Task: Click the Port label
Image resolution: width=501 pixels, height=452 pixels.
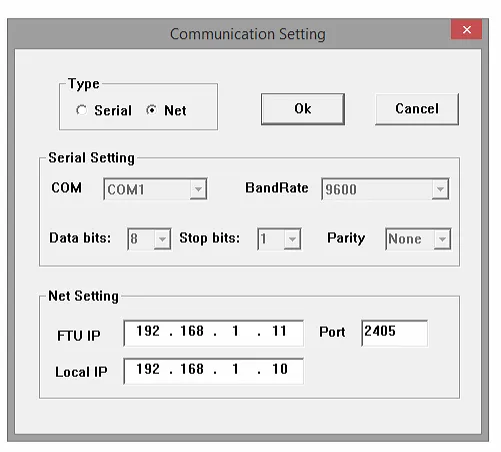Action: point(332,332)
